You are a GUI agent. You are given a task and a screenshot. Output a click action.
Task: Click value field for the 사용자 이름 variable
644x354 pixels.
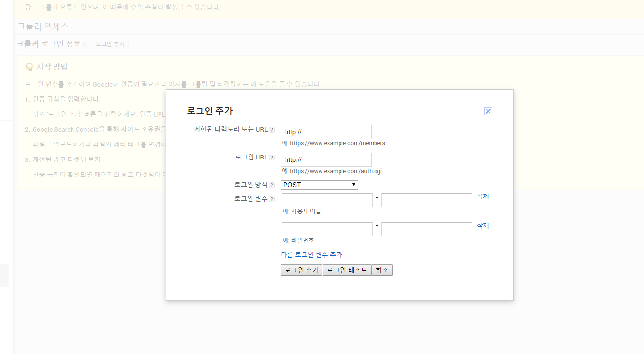tap(427, 200)
